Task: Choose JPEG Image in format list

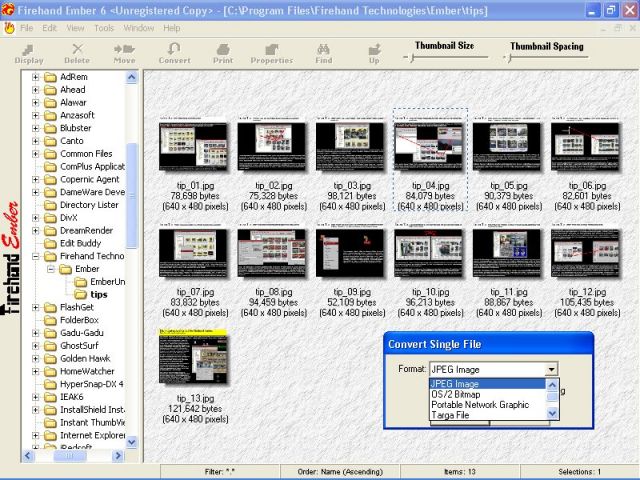Action: pos(487,384)
